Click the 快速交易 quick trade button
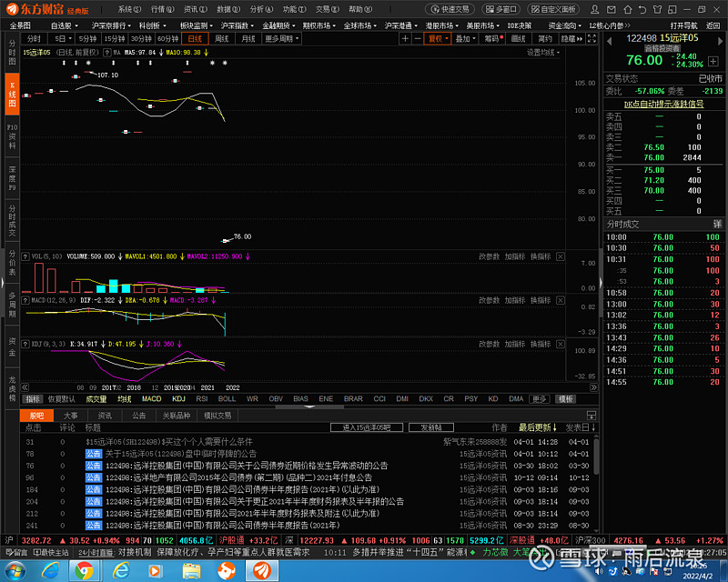The width and height of the screenshot is (728, 582). tap(450, 9)
